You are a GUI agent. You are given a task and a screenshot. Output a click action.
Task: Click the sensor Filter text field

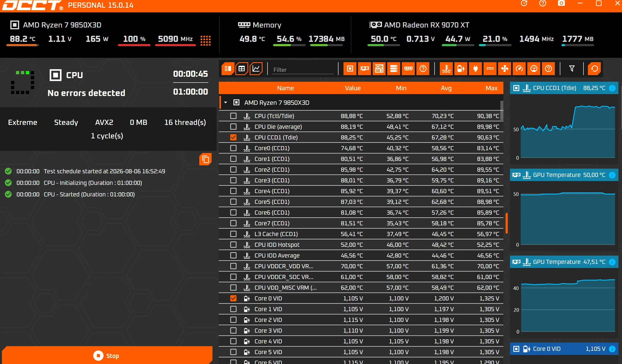click(303, 70)
